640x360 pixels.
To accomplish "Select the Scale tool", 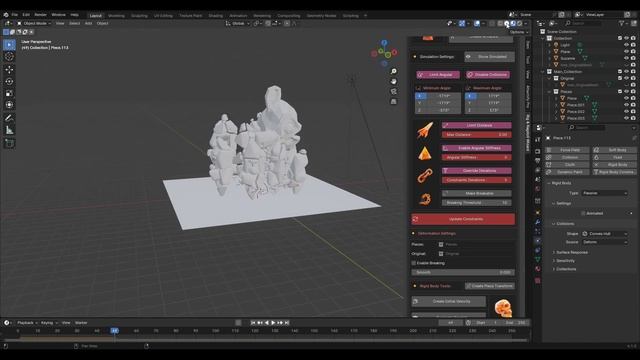I will click(x=9, y=93).
